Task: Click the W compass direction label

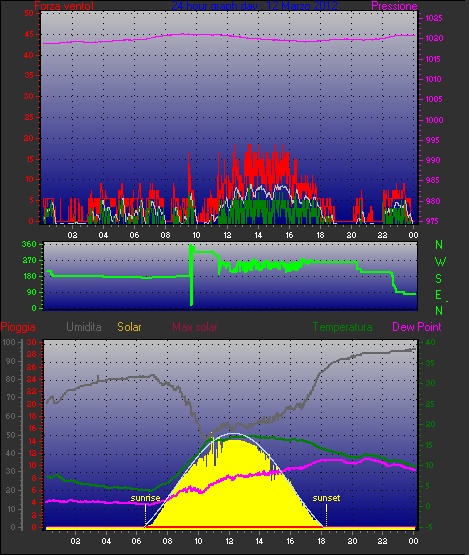Action: click(x=440, y=262)
